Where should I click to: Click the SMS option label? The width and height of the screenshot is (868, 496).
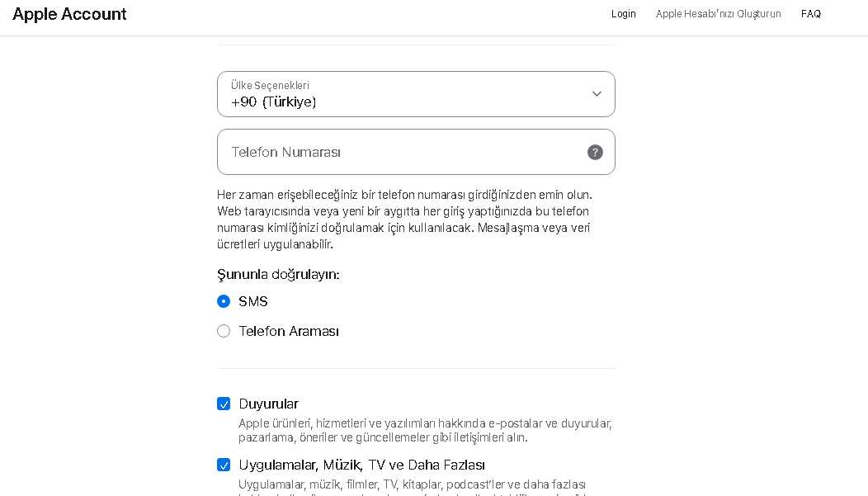tap(253, 301)
